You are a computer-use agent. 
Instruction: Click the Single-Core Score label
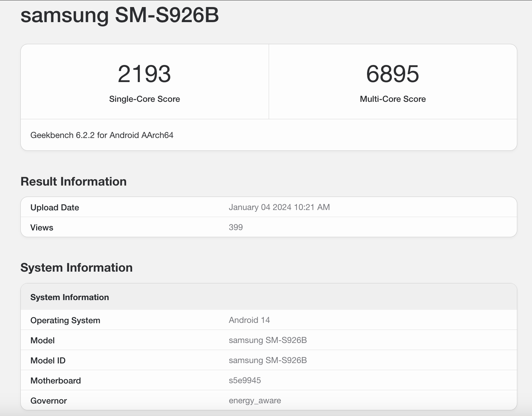144,99
